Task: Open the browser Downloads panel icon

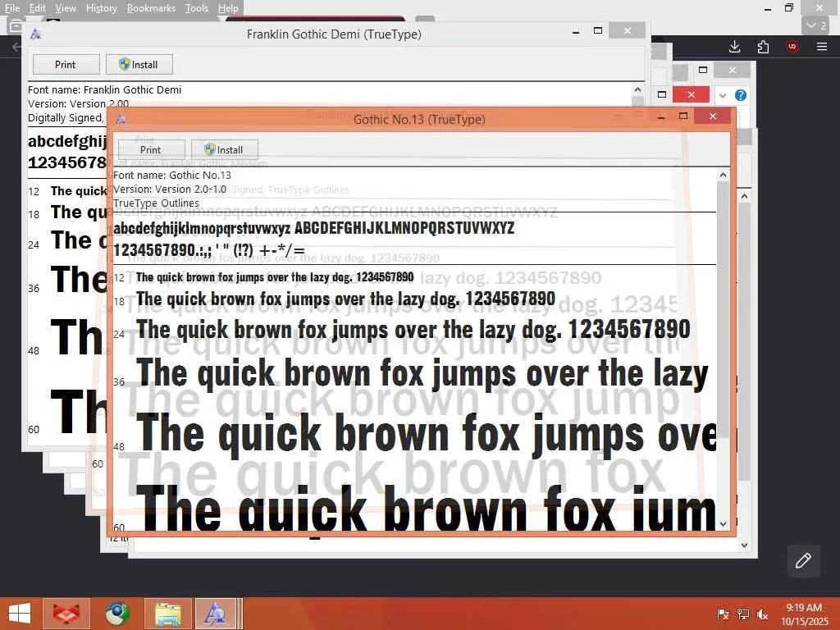Action: tap(734, 47)
